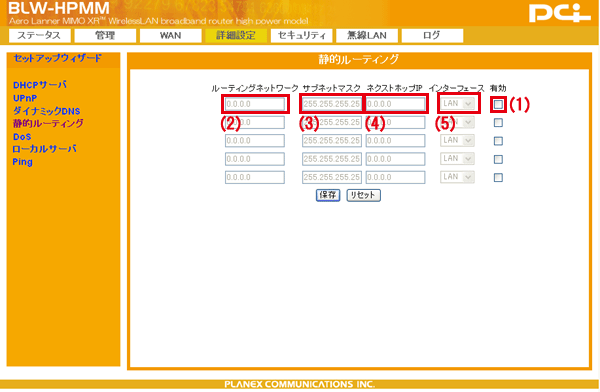Open ダイナミックDNS sidebar link
The image size is (600, 392).
[46, 111]
